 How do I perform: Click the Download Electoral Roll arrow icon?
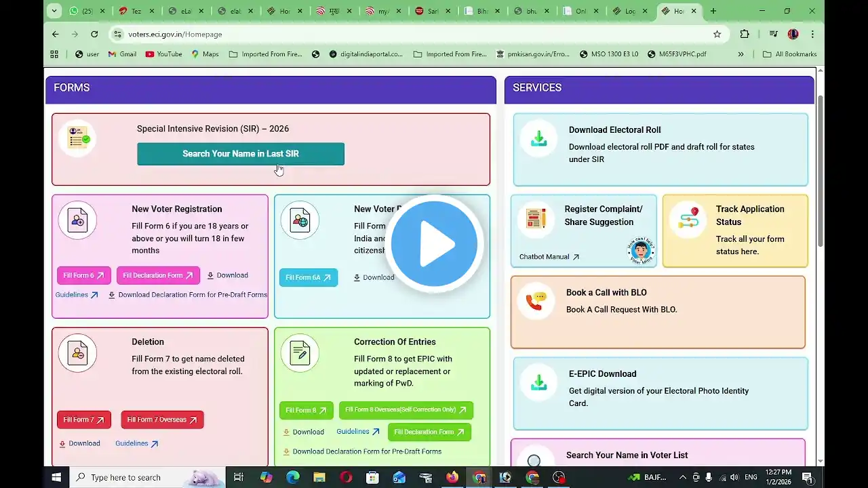[539, 138]
